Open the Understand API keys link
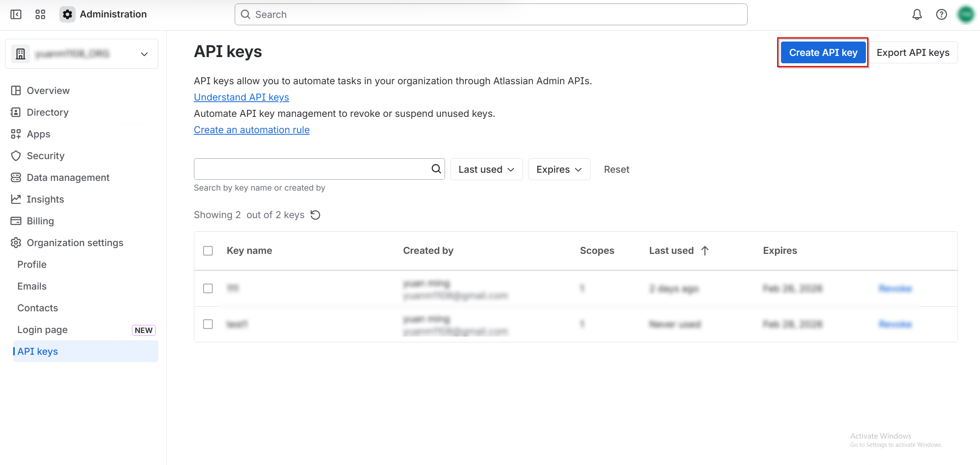Screen dimensions: 980x465 click(241, 97)
